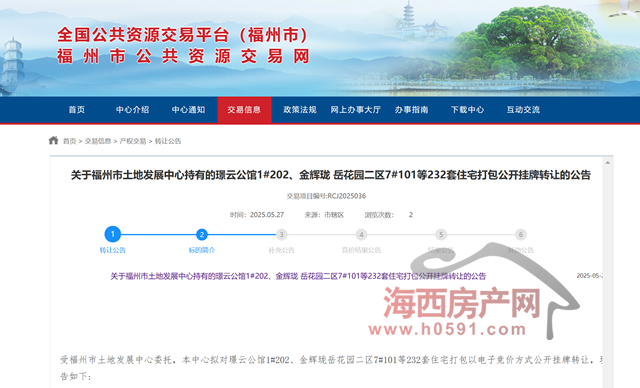
Task: Click the 标的简介 step label
Action: [202, 250]
